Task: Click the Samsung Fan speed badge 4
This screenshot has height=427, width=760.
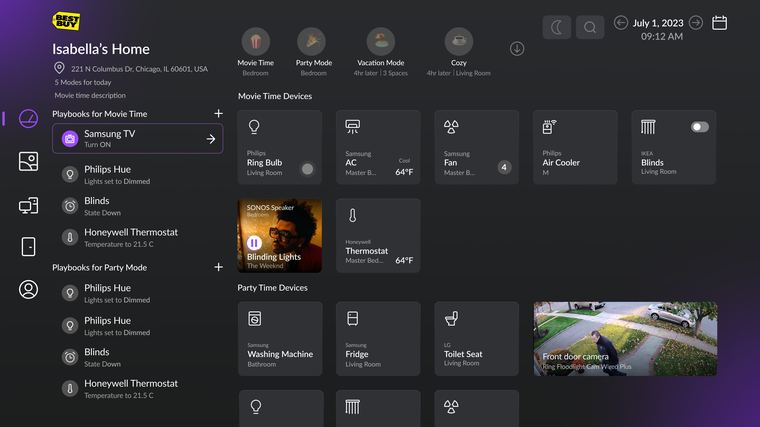Action: coord(504,167)
